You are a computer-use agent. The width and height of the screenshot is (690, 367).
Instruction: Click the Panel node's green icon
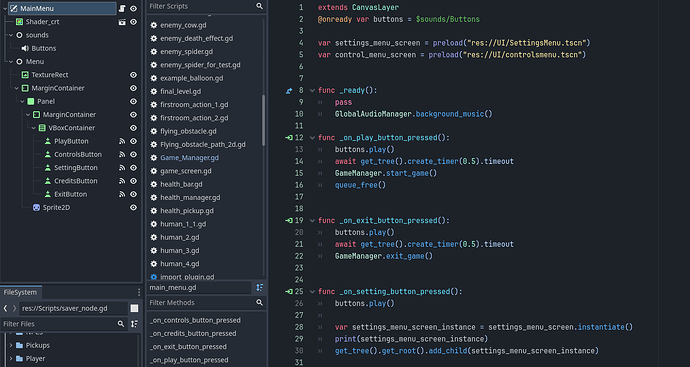pyautogui.click(x=31, y=101)
